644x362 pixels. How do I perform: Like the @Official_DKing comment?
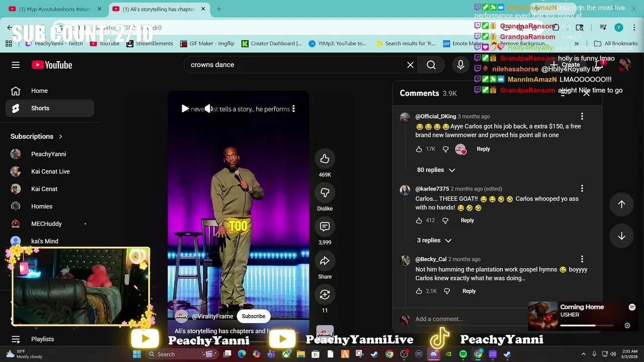click(419, 149)
